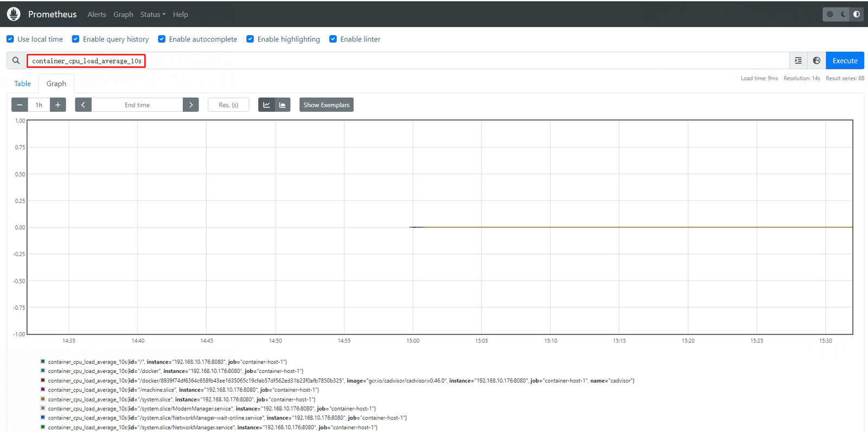
Task: Click the Execute button
Action: click(x=845, y=61)
